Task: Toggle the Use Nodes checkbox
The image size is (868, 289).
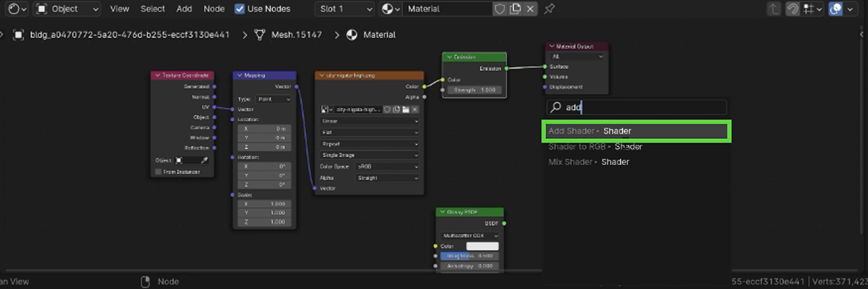Action: click(x=240, y=9)
